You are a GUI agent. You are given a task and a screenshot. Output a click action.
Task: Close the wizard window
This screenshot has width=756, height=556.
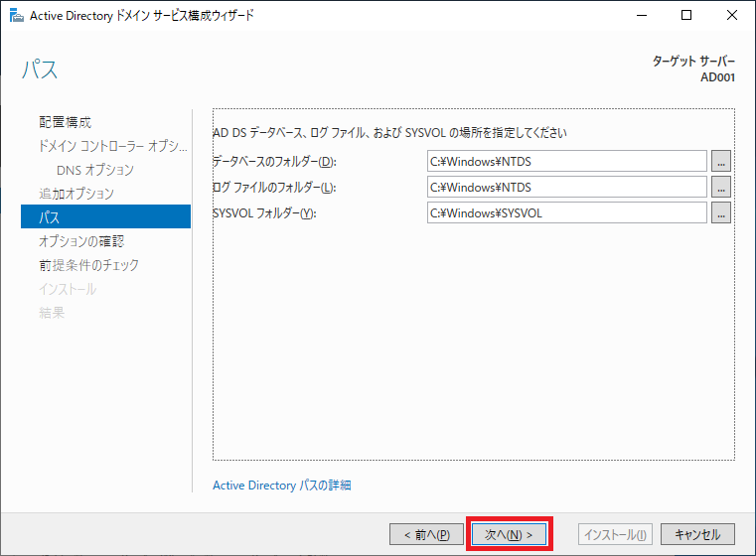tap(731, 16)
